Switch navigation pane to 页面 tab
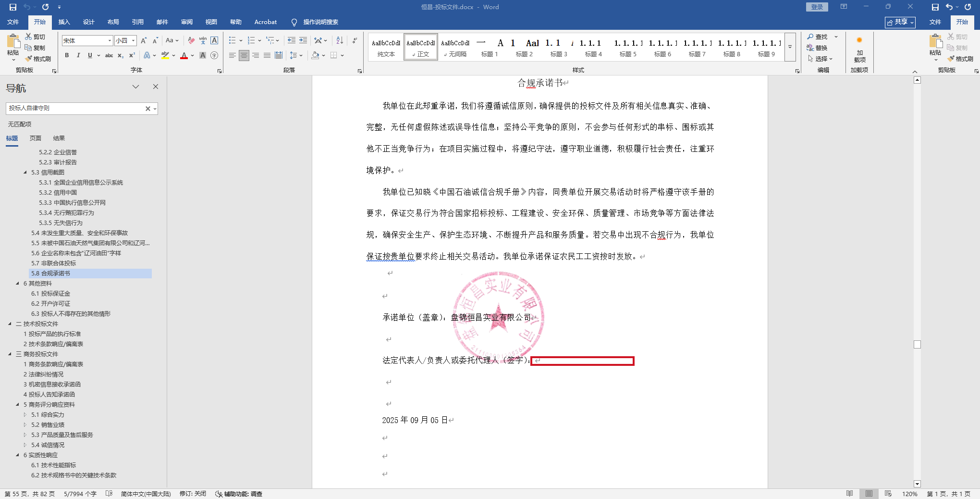This screenshot has height=499, width=980. click(x=36, y=138)
